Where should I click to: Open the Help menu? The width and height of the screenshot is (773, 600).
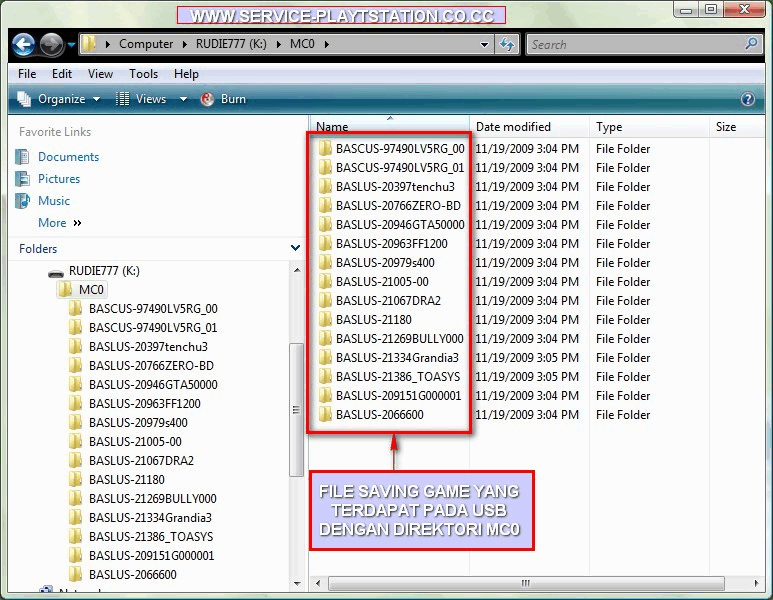(x=186, y=74)
